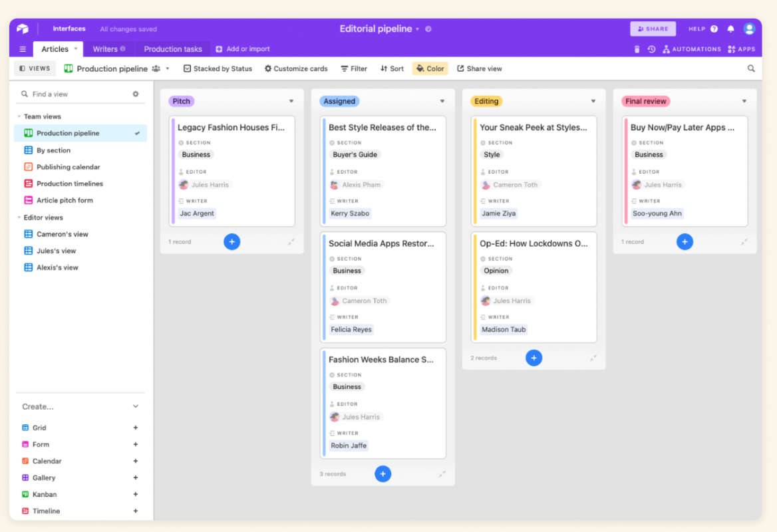Click Stacked by Status button
This screenshot has height=532, width=777.
pos(218,68)
